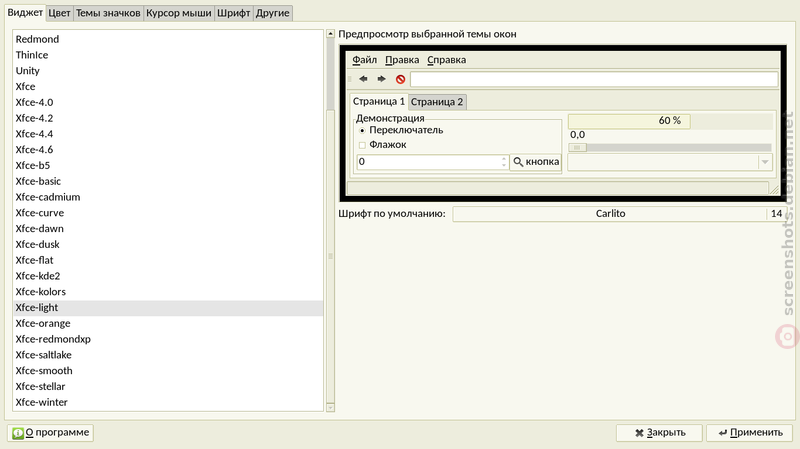Select the Xfce-flat theme
This screenshot has width=800, height=449.
(x=168, y=261)
